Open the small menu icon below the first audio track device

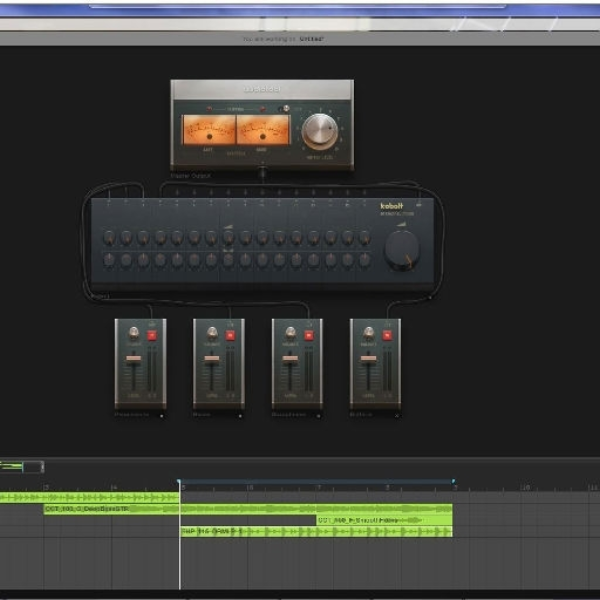point(161,416)
